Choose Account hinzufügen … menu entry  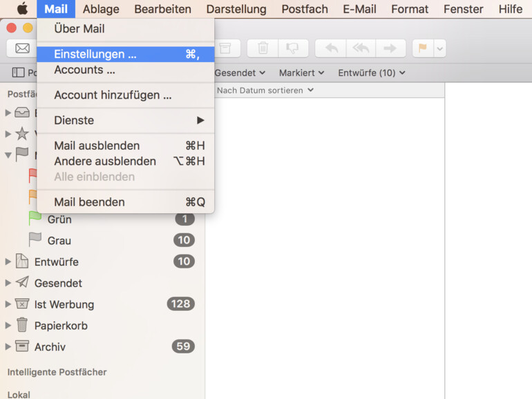click(126, 95)
